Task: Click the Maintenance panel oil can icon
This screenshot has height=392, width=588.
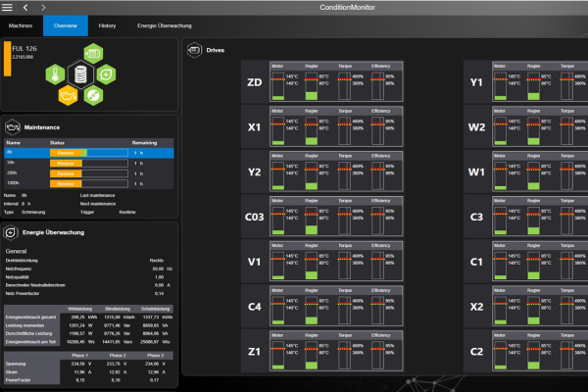Action: click(13, 127)
